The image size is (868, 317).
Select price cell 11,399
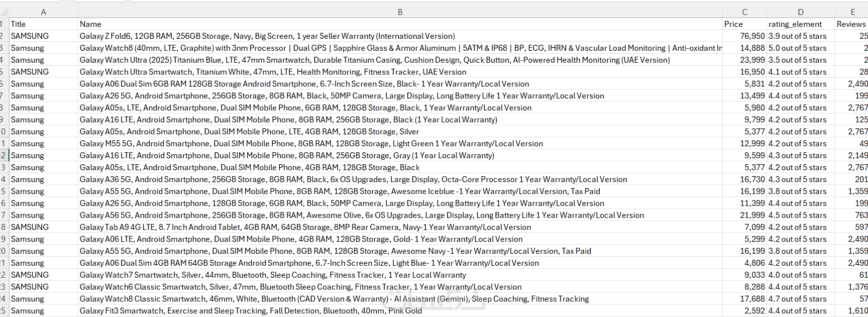745,203
